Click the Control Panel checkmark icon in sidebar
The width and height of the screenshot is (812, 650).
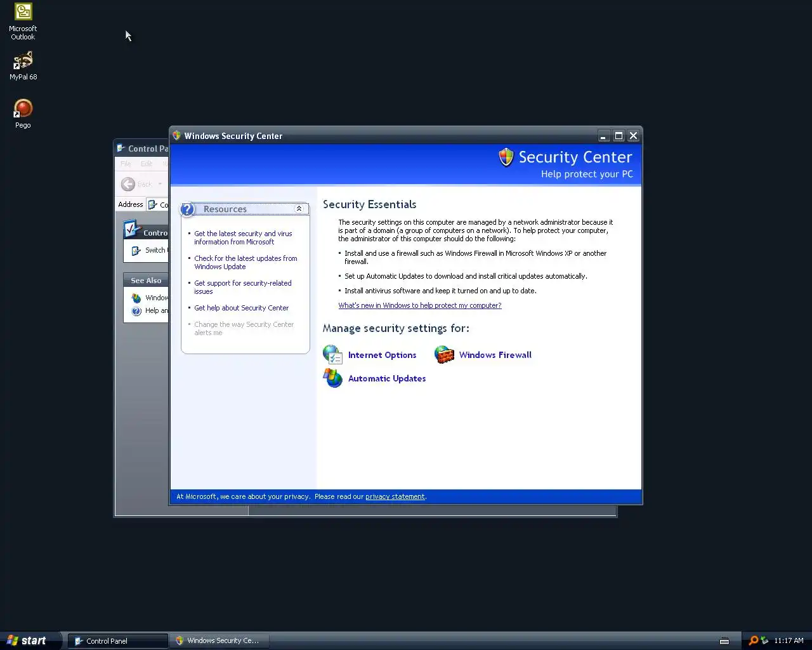pos(132,229)
